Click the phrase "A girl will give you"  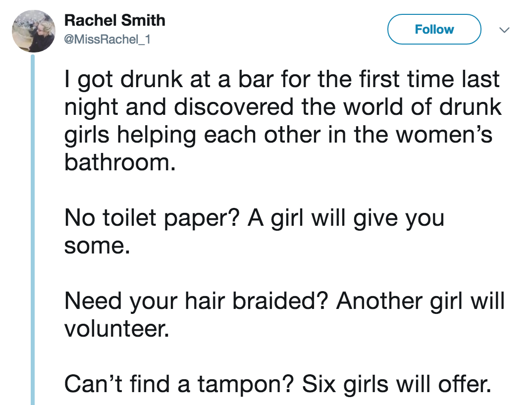coord(346,218)
